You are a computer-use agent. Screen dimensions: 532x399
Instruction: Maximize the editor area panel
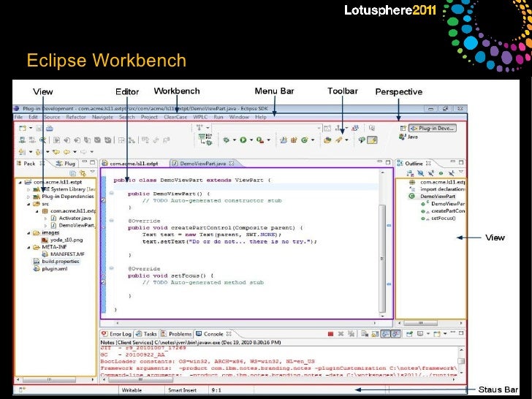pyautogui.click(x=388, y=162)
